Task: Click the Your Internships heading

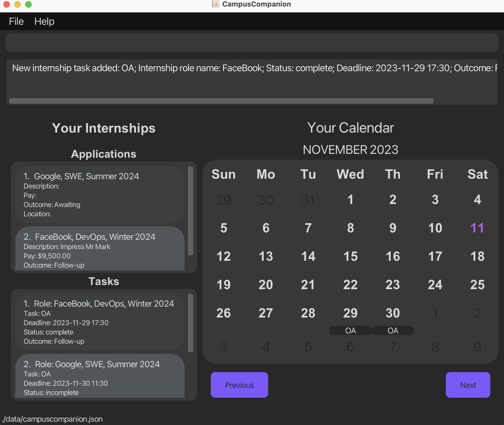Action: 103,128
